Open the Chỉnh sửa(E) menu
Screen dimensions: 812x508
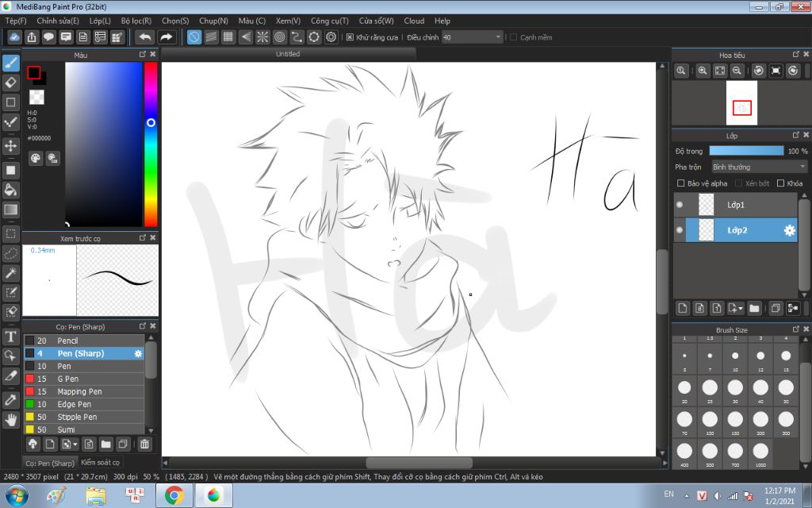58,21
